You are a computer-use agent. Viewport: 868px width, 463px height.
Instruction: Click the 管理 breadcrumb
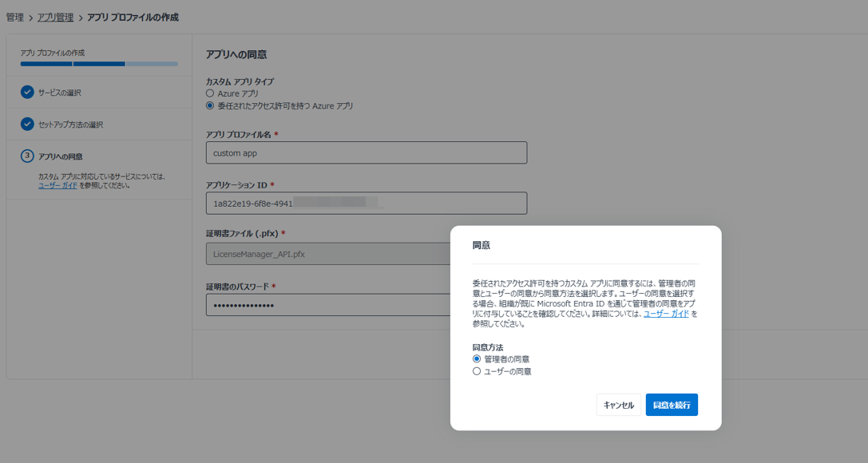[15, 17]
